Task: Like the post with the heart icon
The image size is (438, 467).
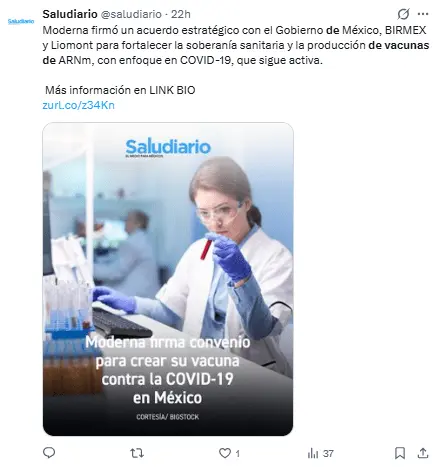Action: [225, 453]
